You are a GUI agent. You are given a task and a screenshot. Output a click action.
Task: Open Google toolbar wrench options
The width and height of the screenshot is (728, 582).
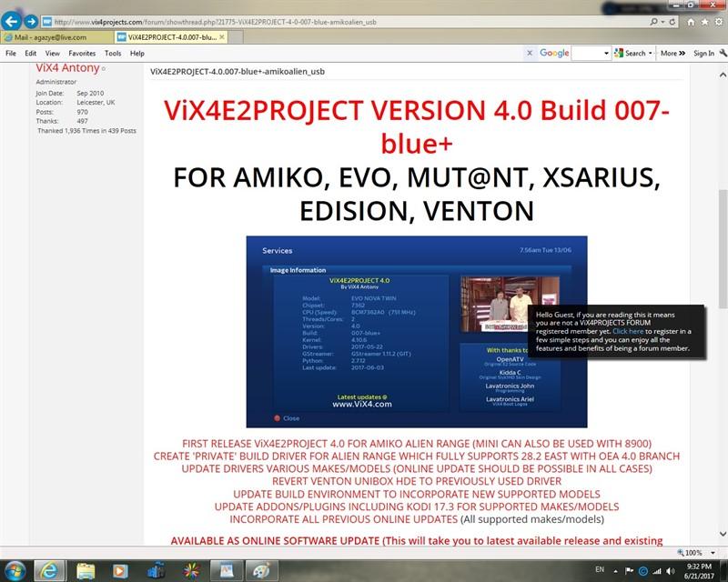[723, 54]
